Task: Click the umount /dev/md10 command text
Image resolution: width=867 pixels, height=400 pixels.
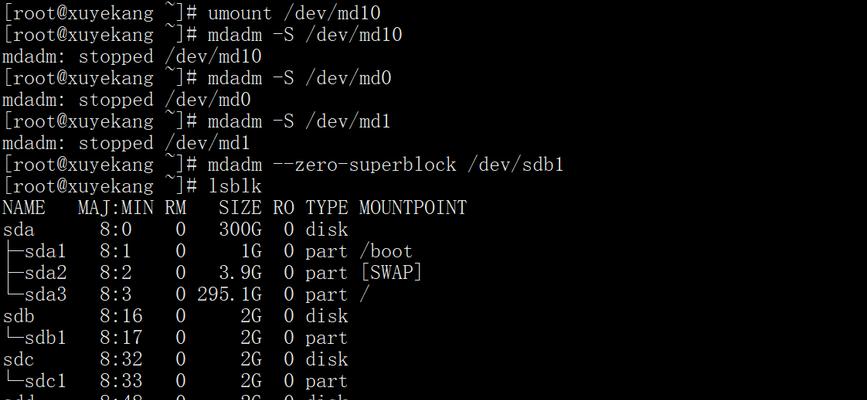Action: coord(294,13)
